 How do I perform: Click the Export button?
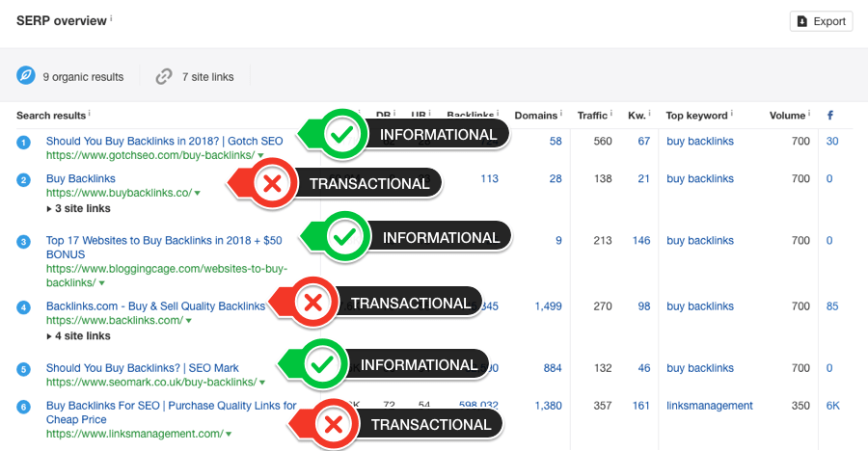tap(821, 21)
